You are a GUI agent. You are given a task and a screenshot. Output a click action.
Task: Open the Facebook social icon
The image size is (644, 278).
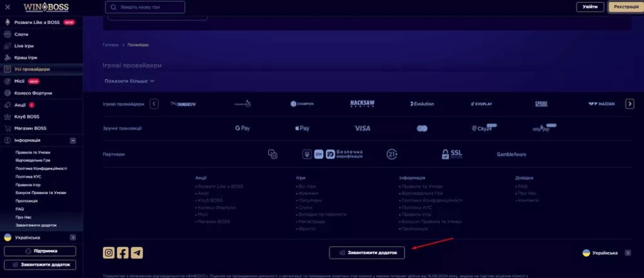click(x=123, y=253)
